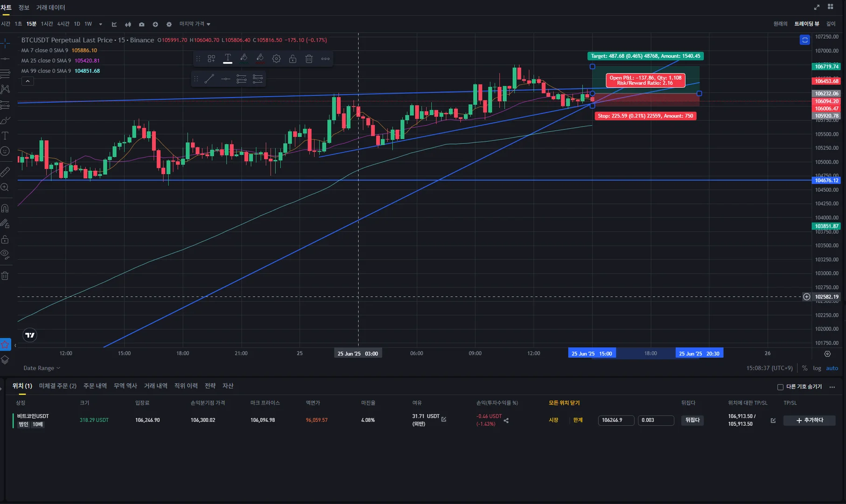Open chart settings gear in top toolbar
The image size is (846, 504).
pos(169,24)
